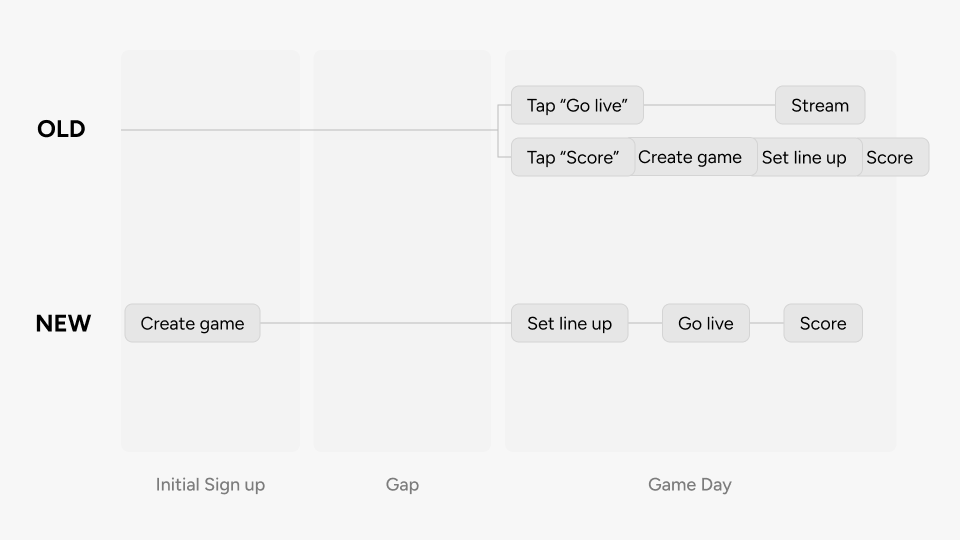Click the Go live box in the NEW flow
The height and width of the screenshot is (540, 960).
(706, 323)
